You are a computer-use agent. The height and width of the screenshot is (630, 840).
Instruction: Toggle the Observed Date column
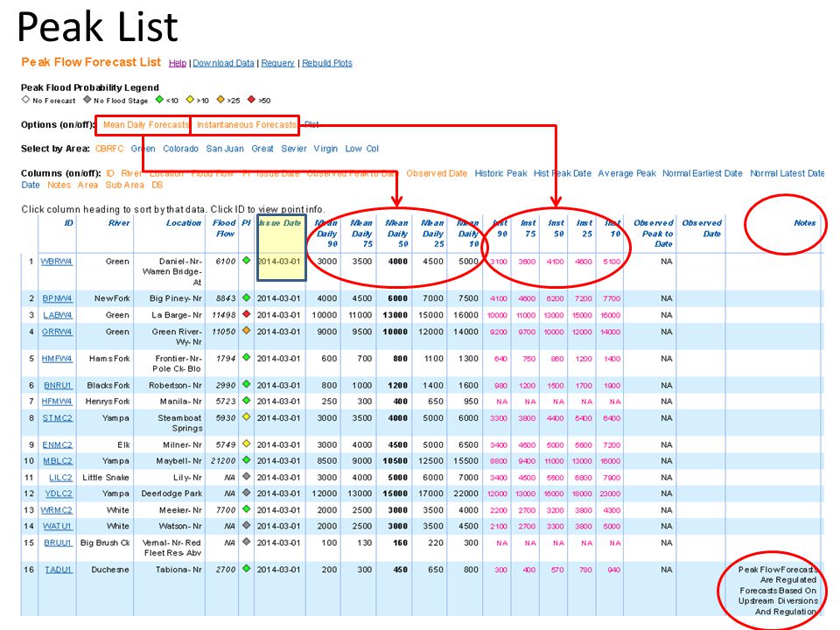coord(437,173)
